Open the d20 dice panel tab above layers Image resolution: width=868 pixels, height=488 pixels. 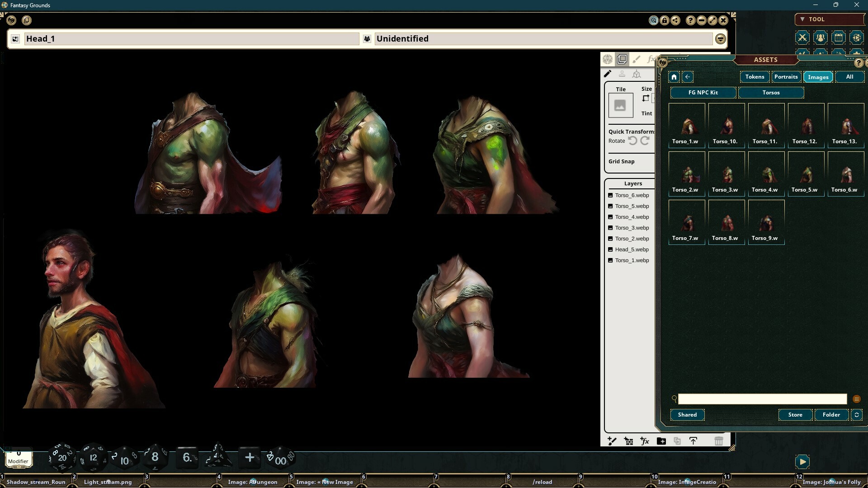(608, 59)
